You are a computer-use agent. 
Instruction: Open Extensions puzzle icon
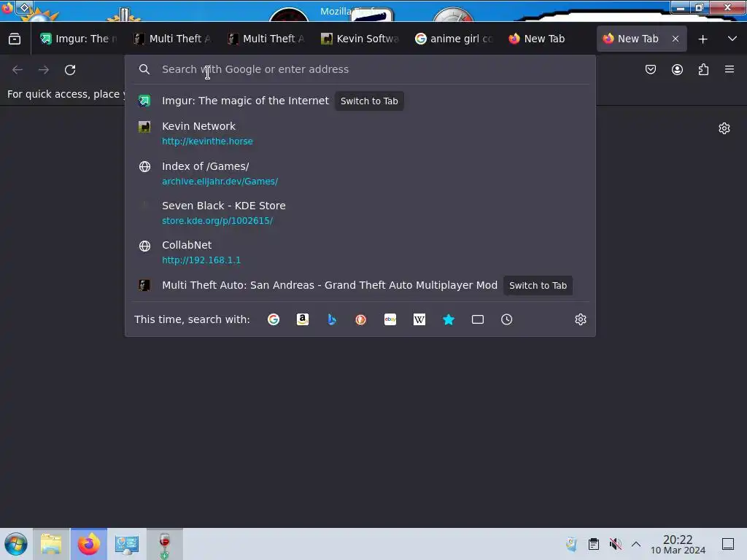tap(703, 69)
